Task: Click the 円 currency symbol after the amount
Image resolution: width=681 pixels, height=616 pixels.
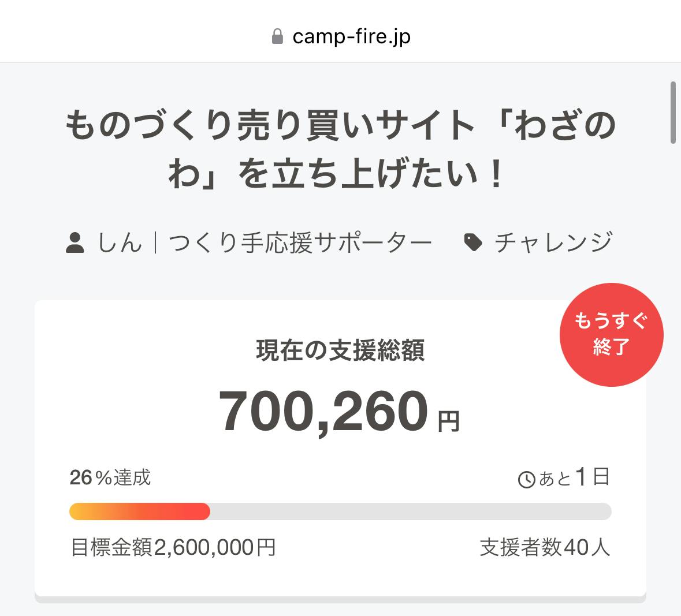Action: point(448,421)
